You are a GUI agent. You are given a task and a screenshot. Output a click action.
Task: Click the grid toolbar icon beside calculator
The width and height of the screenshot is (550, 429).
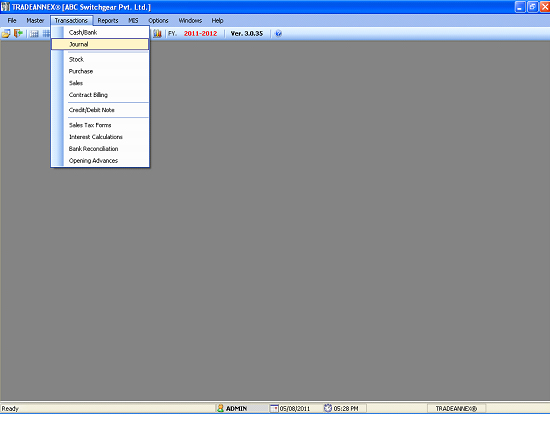46,34
